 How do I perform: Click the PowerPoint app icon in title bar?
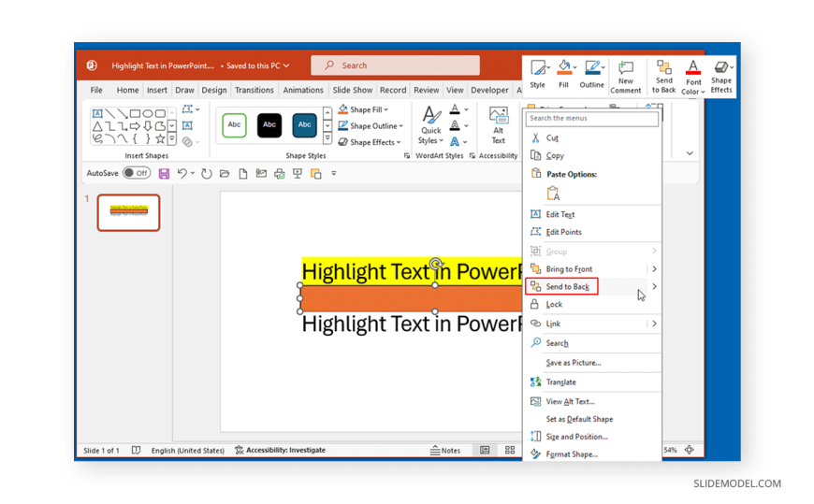tap(92, 65)
